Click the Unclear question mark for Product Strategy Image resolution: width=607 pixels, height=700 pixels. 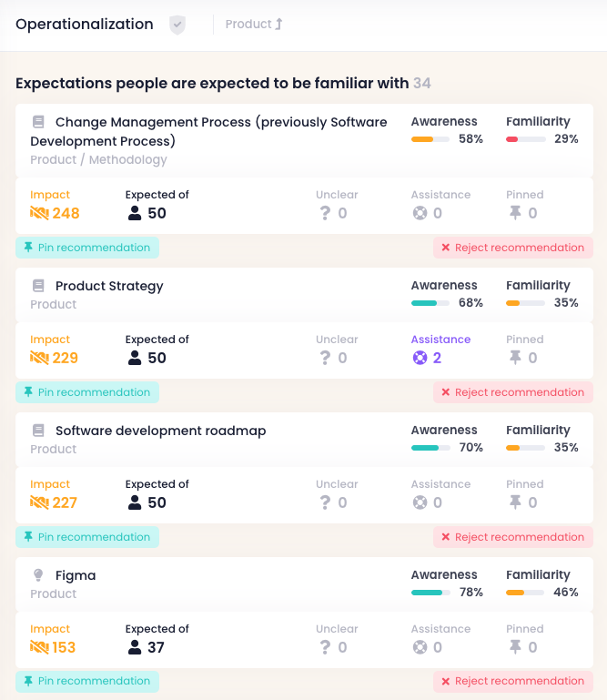click(x=324, y=358)
